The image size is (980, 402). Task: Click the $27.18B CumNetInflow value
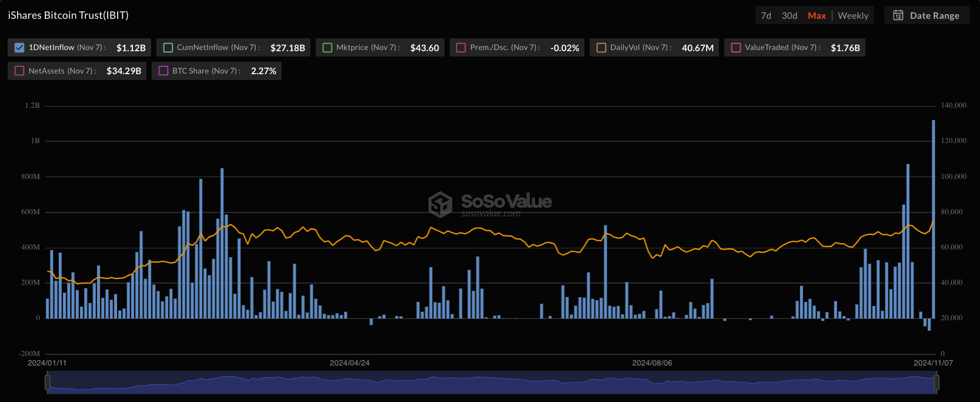[x=287, y=48]
